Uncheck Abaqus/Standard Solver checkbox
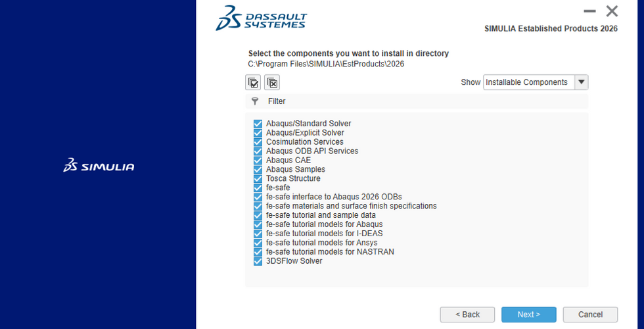 pos(258,124)
